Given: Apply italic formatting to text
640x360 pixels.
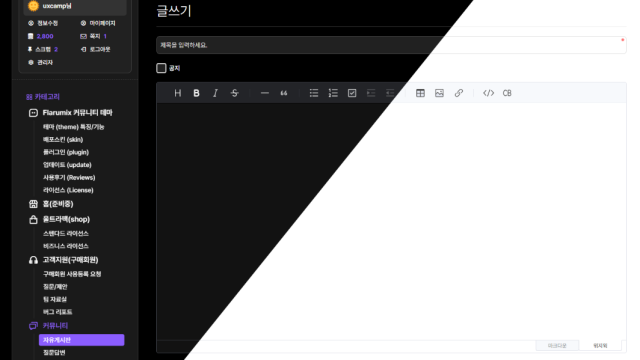Looking at the screenshot, I should [x=215, y=93].
